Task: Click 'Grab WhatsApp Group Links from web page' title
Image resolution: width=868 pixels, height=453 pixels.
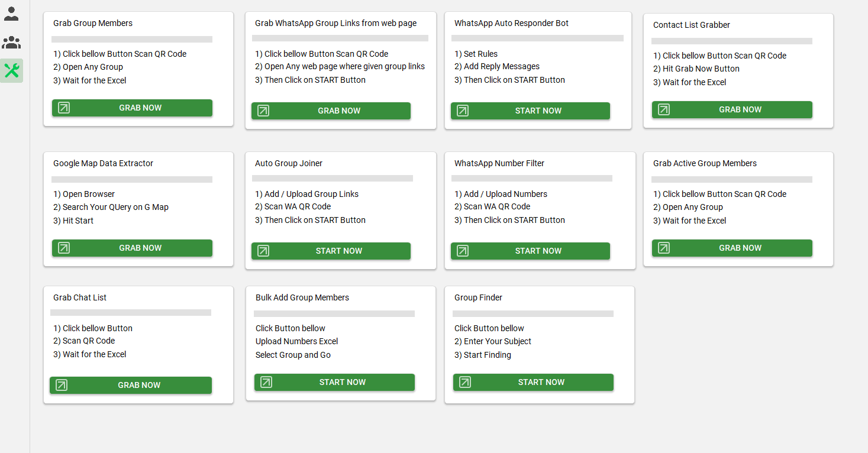Action: (x=335, y=23)
